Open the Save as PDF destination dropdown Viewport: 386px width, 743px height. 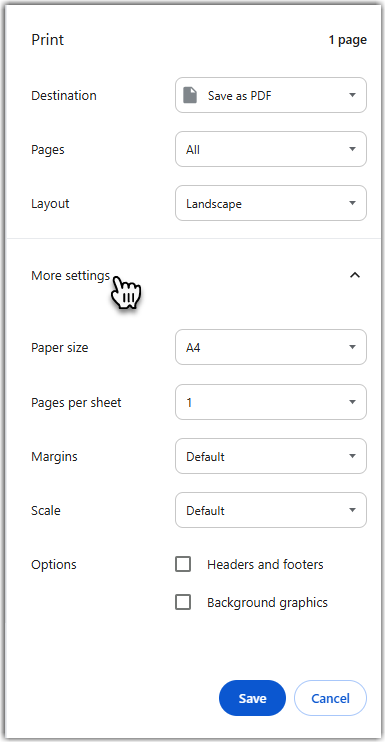271,95
